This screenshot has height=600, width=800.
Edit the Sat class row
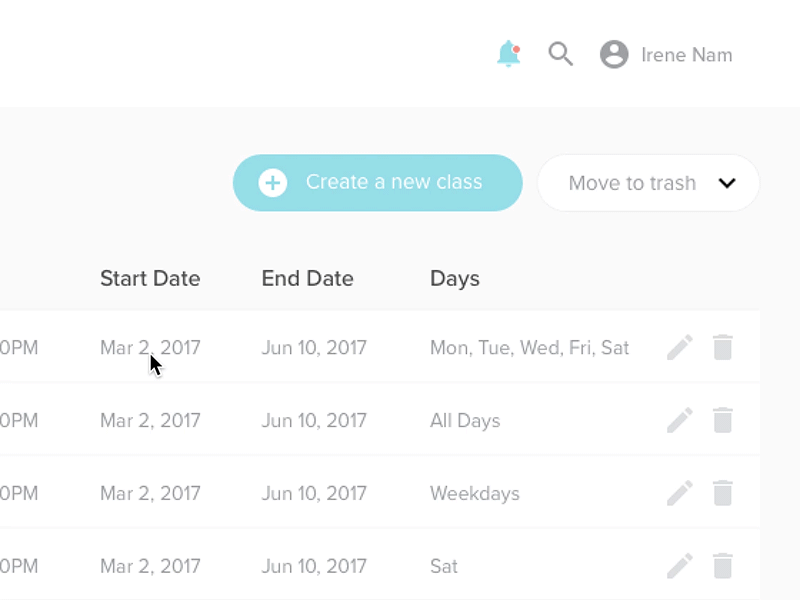point(680,567)
